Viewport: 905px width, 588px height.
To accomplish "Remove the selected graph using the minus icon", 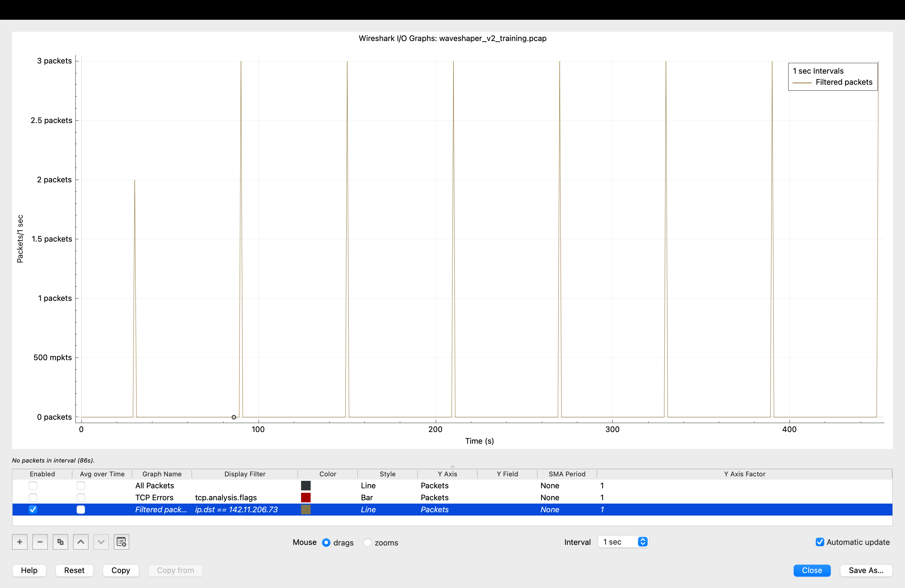I will (x=40, y=542).
